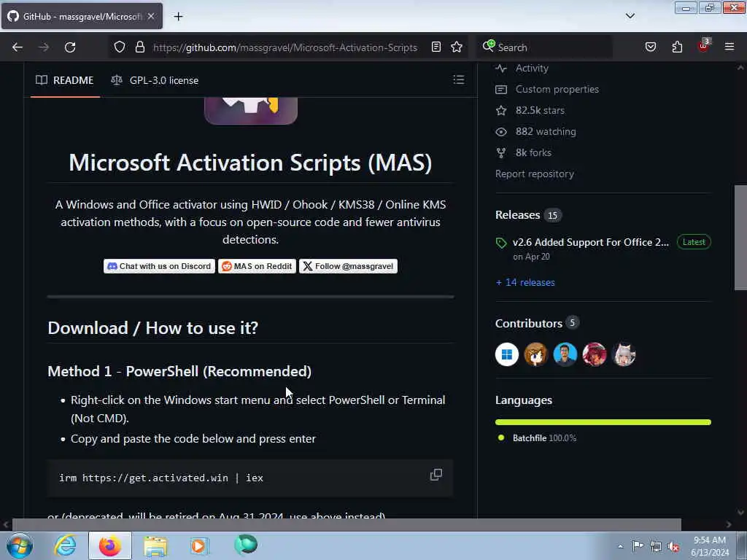Bookmark this page with the star icon
747x560 pixels.
click(x=457, y=47)
